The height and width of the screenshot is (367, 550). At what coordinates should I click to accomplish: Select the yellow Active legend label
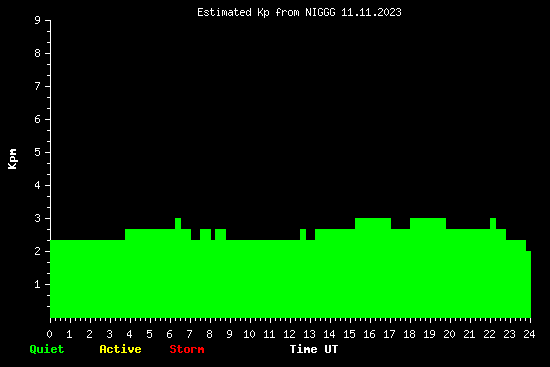coord(120,349)
